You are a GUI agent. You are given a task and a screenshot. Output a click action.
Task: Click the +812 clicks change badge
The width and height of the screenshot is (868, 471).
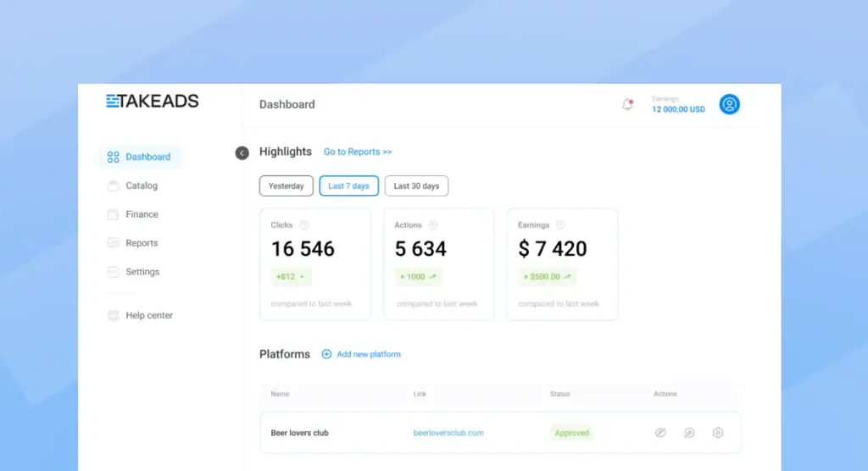pyautogui.click(x=291, y=277)
